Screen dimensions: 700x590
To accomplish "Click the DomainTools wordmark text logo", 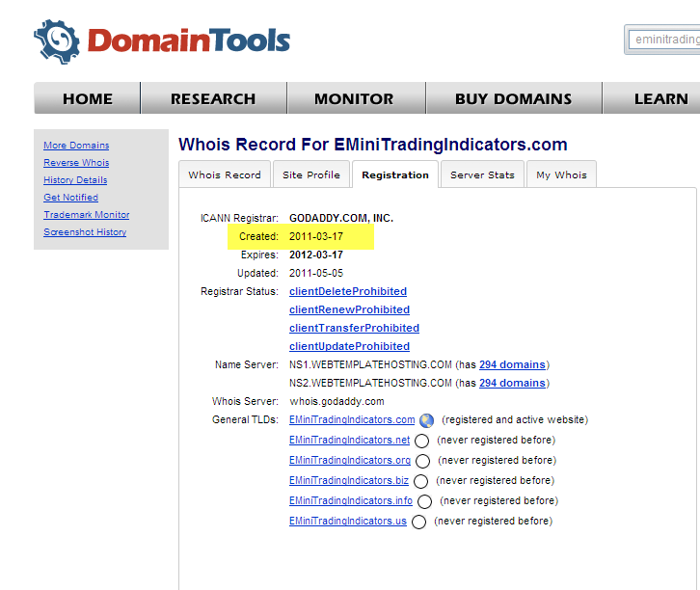I will [x=189, y=40].
